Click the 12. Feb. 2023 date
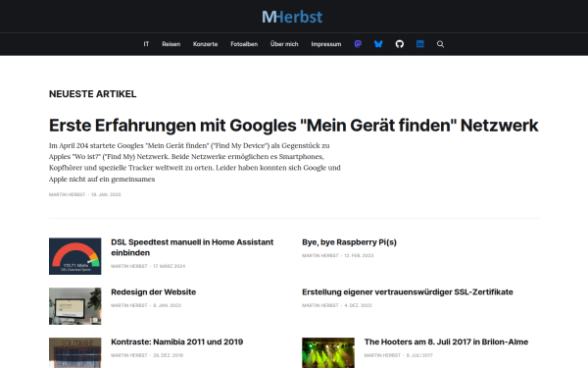The height and width of the screenshot is (368, 588). point(359,256)
